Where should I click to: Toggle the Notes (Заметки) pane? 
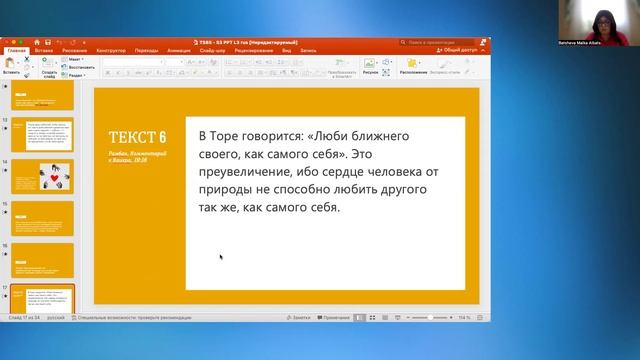(x=298, y=317)
